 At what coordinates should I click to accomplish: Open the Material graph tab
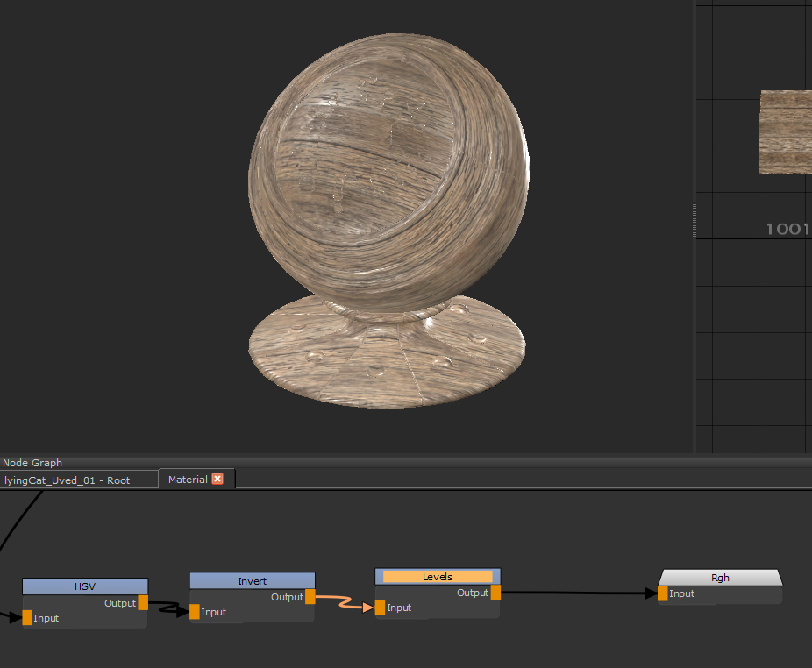pyautogui.click(x=189, y=479)
